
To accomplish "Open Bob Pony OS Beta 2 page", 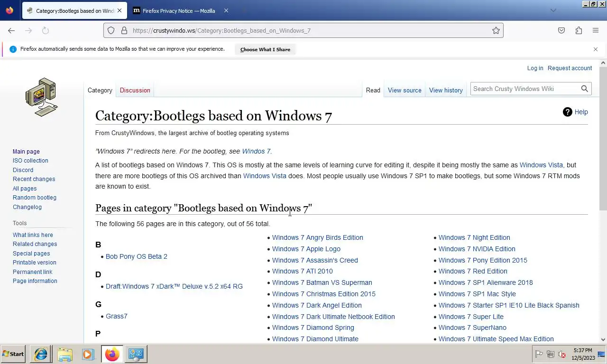I will tap(137, 256).
